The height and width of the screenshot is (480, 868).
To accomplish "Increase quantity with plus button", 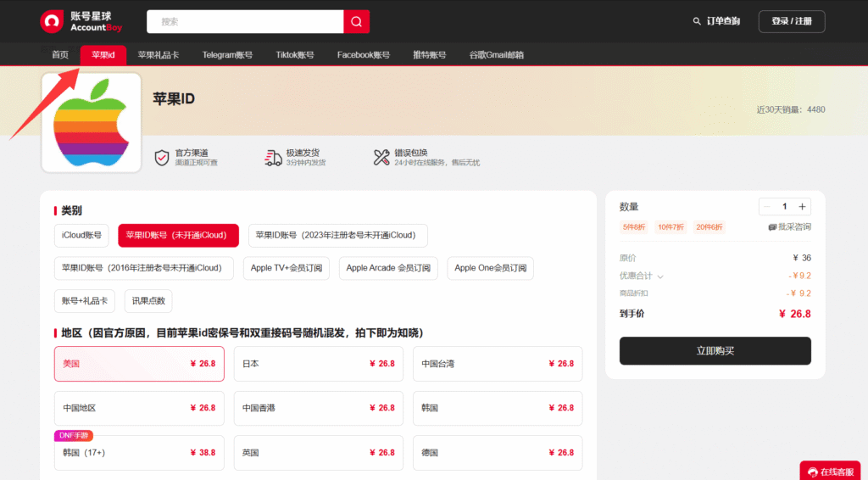I will [x=802, y=207].
